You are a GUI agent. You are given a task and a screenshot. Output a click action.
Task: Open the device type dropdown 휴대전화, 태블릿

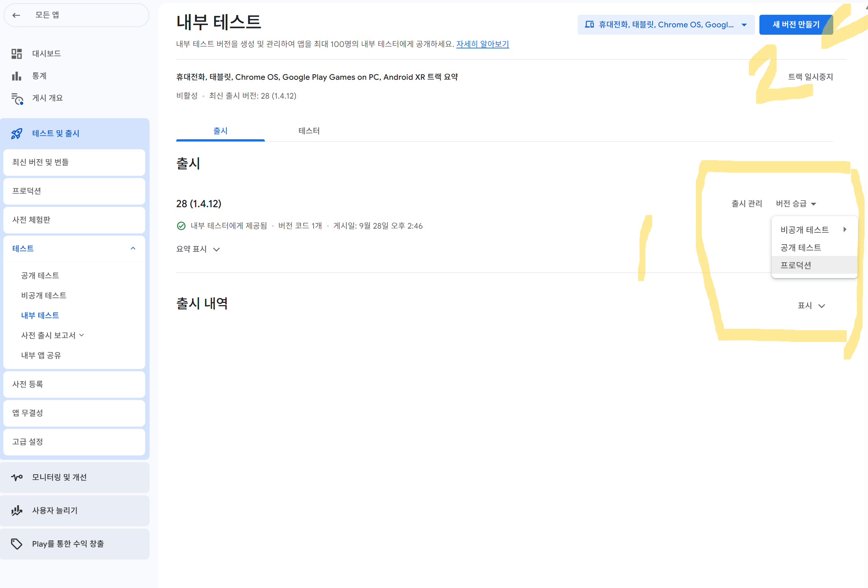pos(666,25)
